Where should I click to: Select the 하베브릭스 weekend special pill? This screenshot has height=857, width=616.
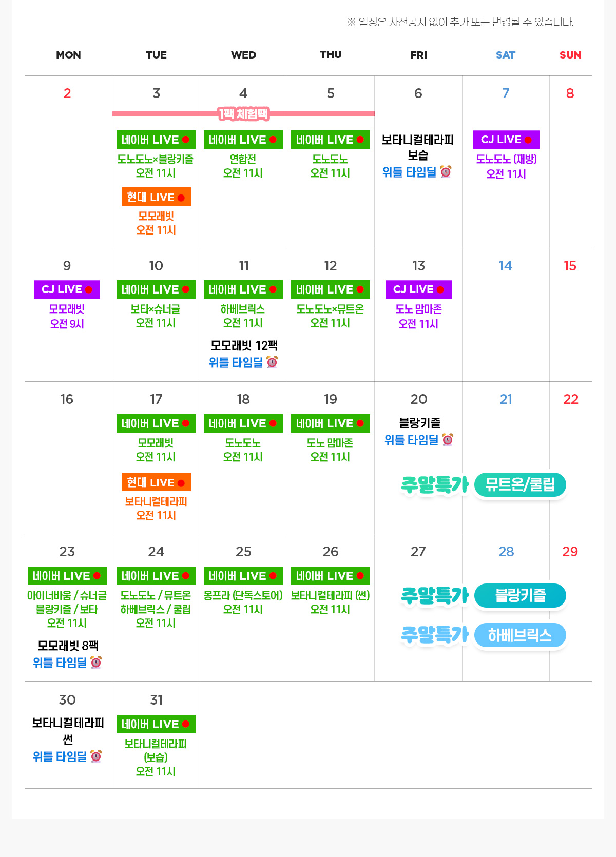[x=520, y=636]
